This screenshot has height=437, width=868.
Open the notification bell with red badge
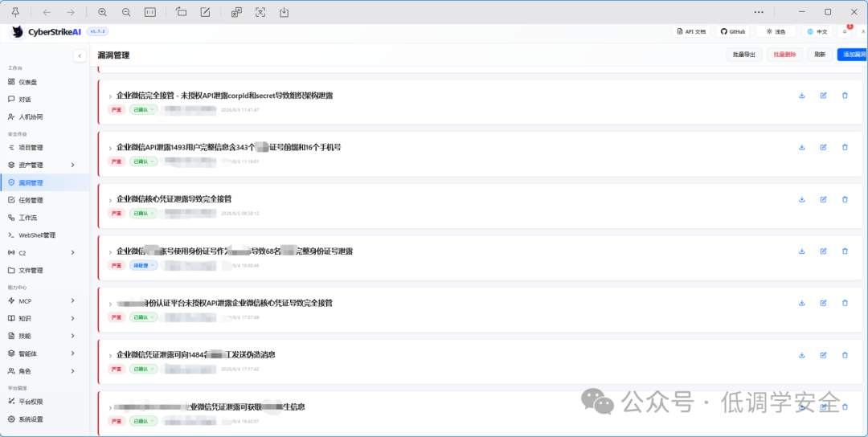point(845,31)
